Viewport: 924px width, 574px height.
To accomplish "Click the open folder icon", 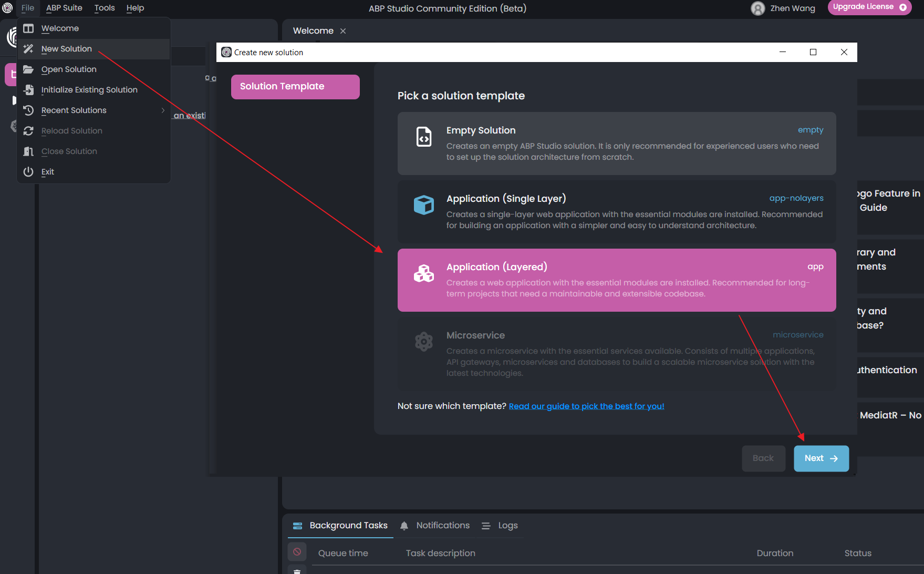I will (28, 69).
